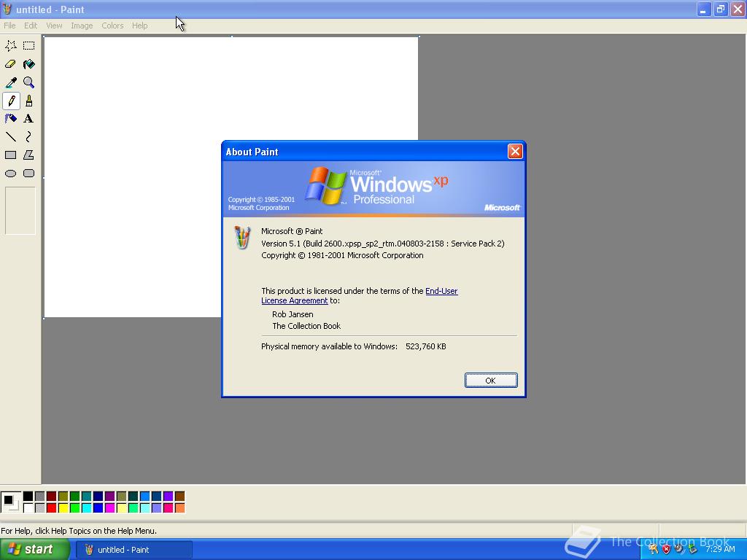This screenshot has width=747, height=560.
Task: Open the File menu
Action: (9, 26)
